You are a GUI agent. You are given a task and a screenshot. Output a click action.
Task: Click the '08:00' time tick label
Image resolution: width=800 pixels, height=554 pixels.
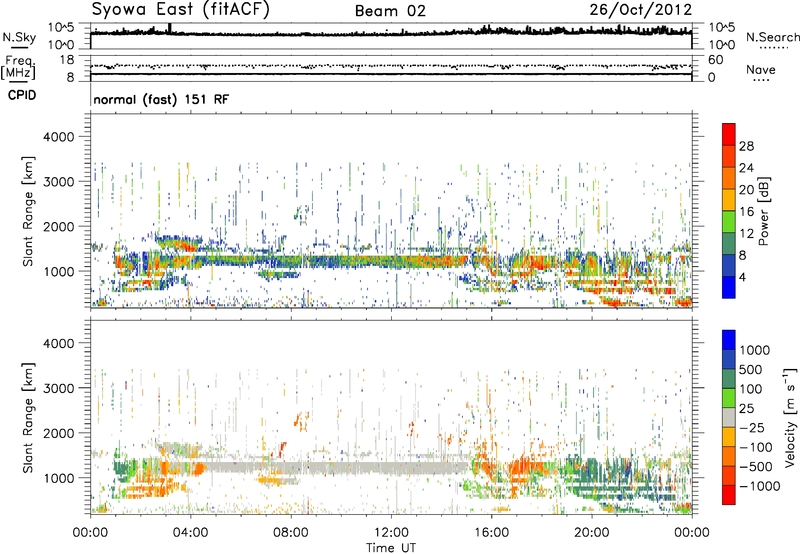pos(291,533)
